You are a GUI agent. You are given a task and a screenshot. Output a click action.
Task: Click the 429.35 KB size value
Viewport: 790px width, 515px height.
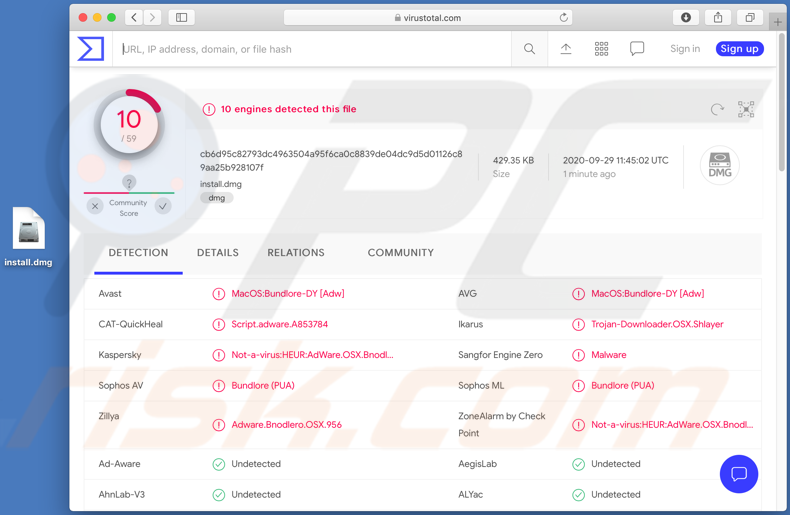coord(513,160)
